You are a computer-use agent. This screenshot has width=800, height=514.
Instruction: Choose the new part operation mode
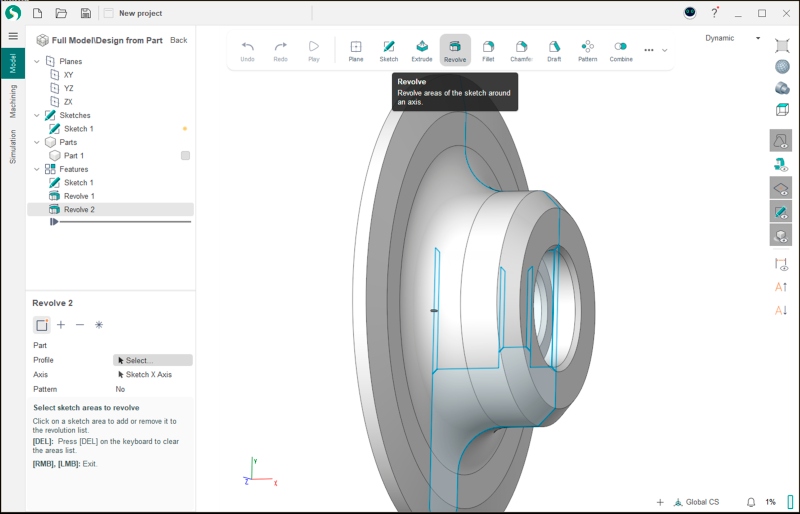click(x=42, y=325)
